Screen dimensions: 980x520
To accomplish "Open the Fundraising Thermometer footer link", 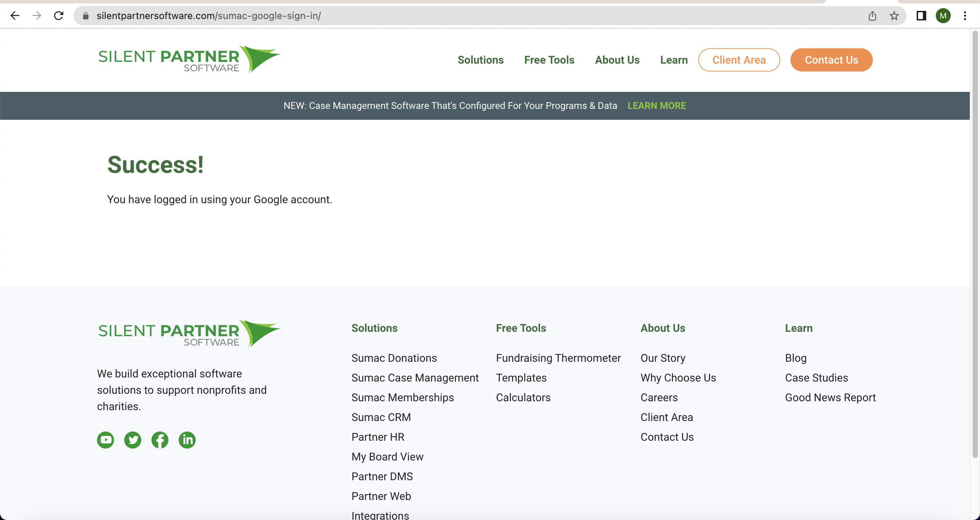I will point(558,358).
